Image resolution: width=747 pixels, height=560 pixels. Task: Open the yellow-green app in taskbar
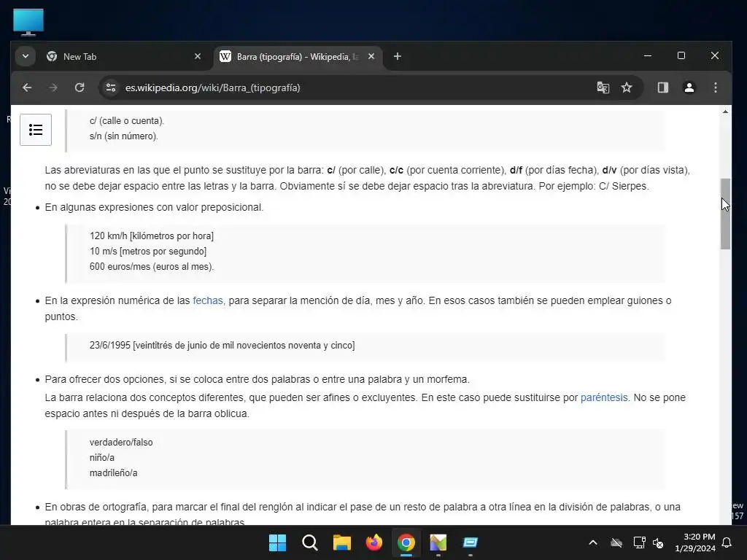[438, 542]
